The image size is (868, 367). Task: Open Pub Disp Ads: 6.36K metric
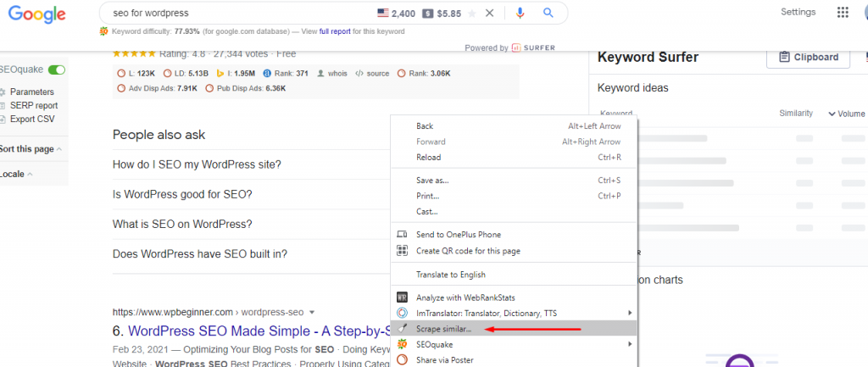pyautogui.click(x=245, y=88)
